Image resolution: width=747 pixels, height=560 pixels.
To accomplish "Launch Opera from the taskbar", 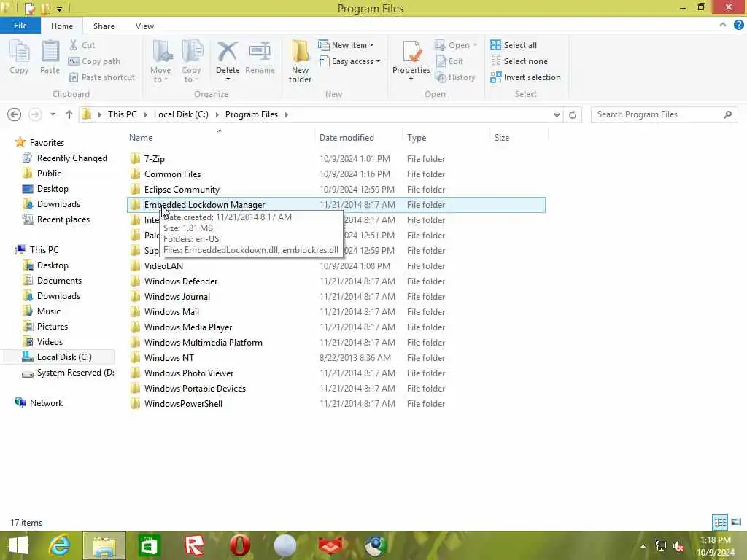I will (x=239, y=545).
